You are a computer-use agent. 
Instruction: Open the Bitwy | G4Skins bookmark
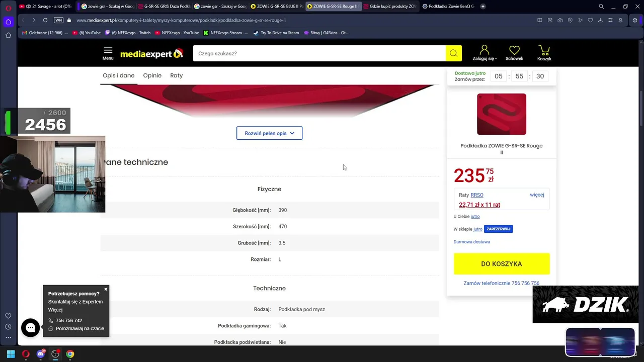pyautogui.click(x=326, y=33)
